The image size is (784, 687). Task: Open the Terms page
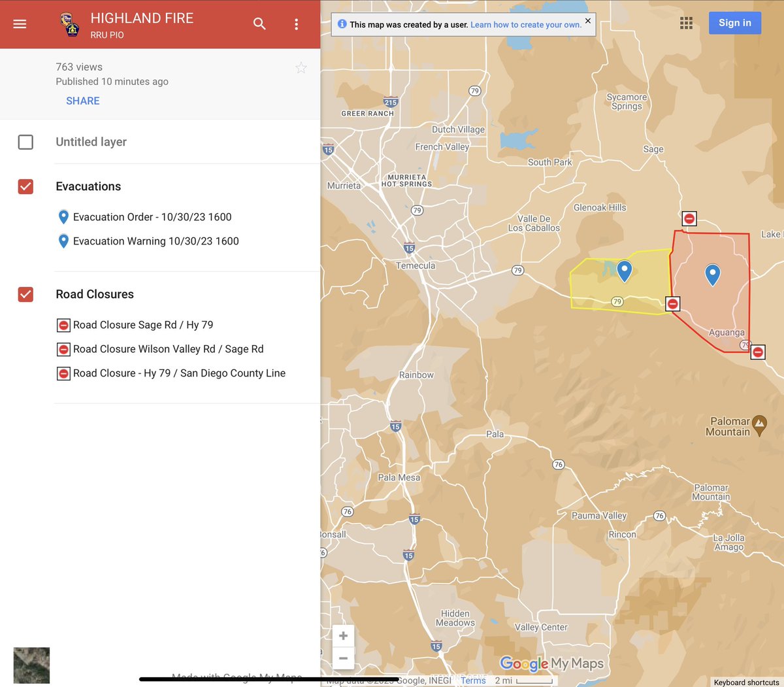[x=472, y=680]
